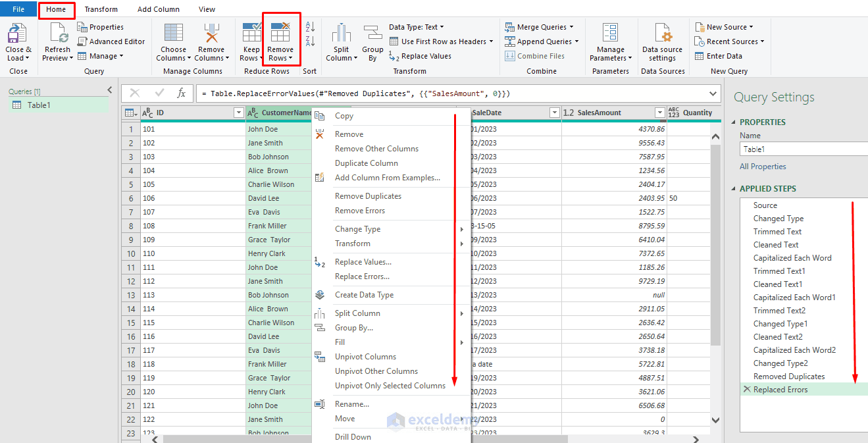This screenshot has height=443, width=868.
Task: Select the Source applied step
Action: click(765, 205)
